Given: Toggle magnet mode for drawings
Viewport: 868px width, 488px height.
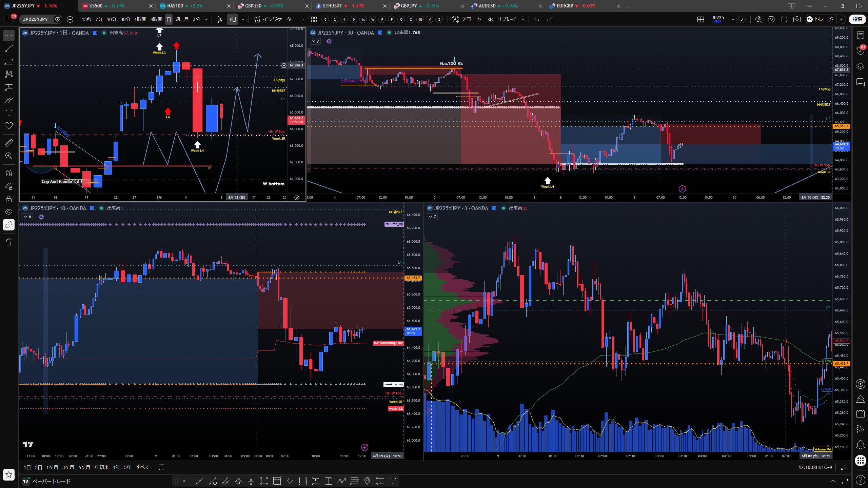Looking at the screenshot, I should [9, 173].
